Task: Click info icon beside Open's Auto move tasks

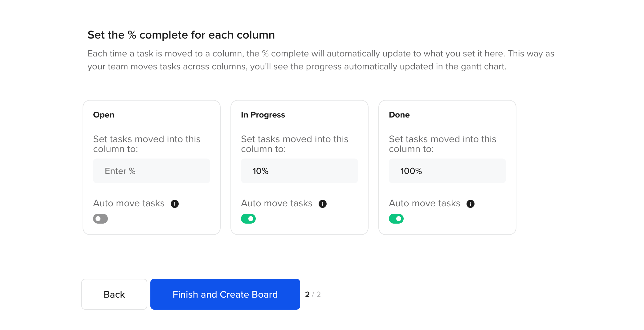Action: pyautogui.click(x=175, y=204)
